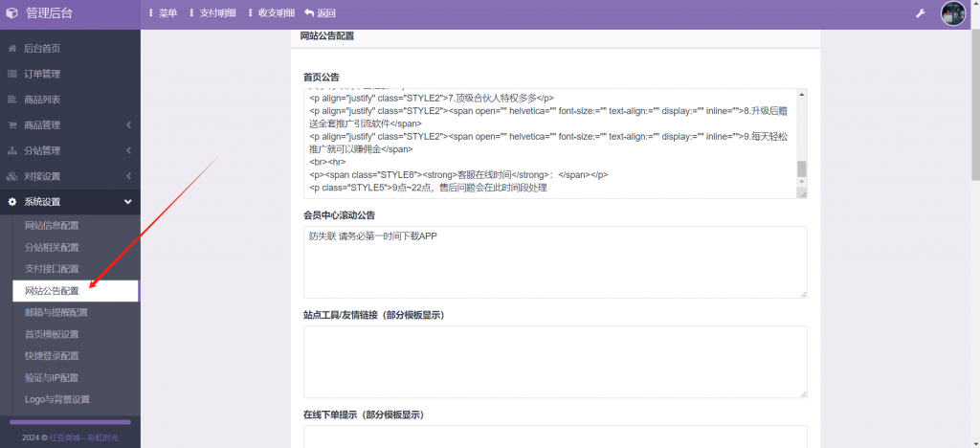Screen dimensions: 980x448
Task: Expand the 对接设置 submenu chevron
Action: click(128, 176)
